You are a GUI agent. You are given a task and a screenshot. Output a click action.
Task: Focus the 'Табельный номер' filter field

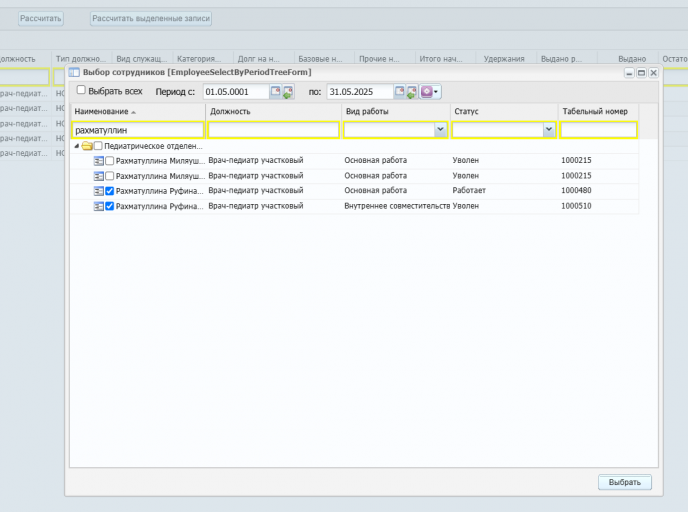pyautogui.click(x=598, y=130)
